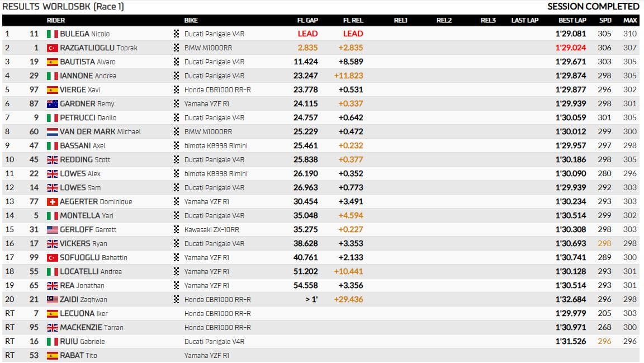
Task: Click the red LEAD text under FL GAP
Action: (x=307, y=34)
